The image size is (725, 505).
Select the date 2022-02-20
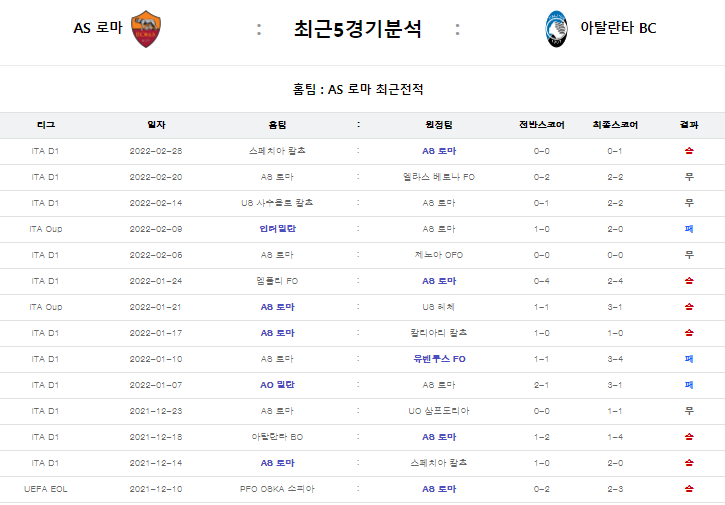tap(156, 177)
